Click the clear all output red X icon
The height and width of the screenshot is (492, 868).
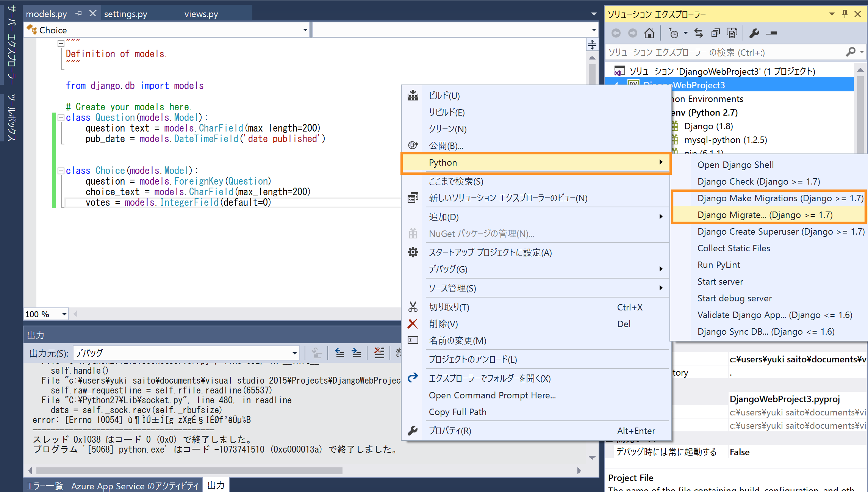click(x=379, y=353)
